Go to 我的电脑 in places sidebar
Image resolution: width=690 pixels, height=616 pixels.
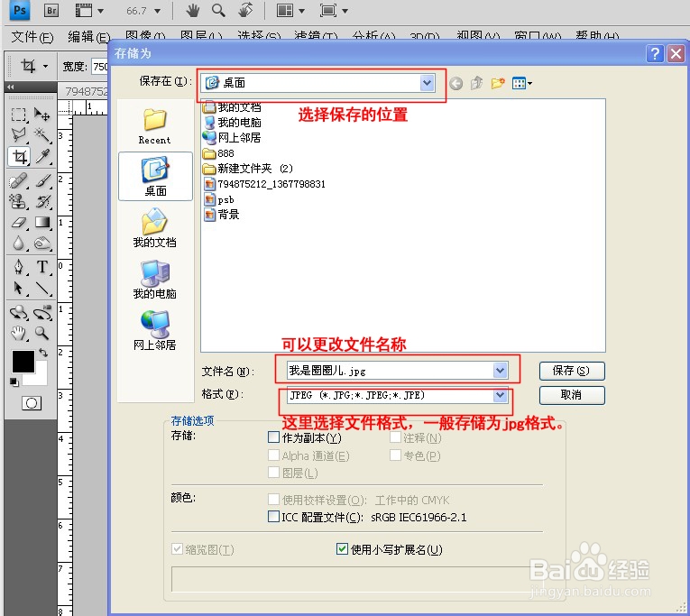(155, 280)
